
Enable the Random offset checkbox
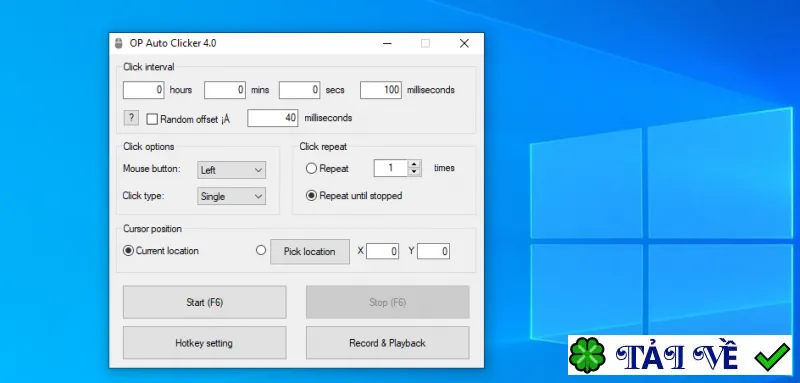pyautogui.click(x=152, y=119)
